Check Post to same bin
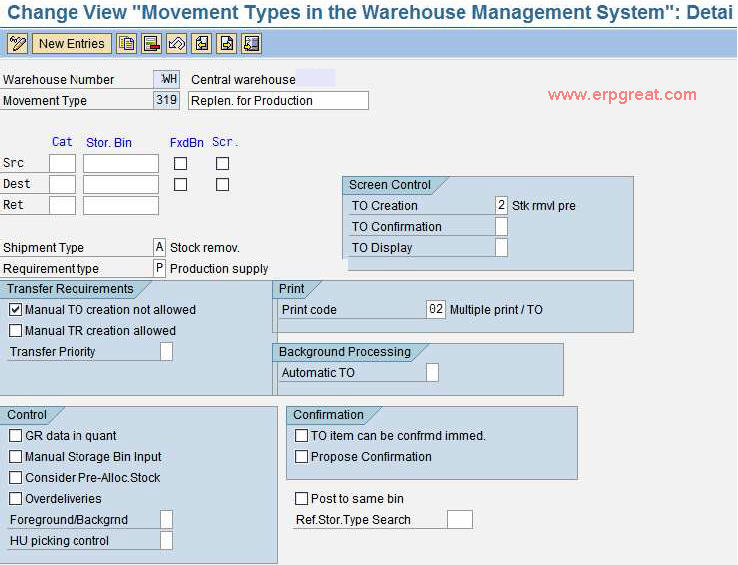The height and width of the screenshot is (565, 738). (301, 498)
